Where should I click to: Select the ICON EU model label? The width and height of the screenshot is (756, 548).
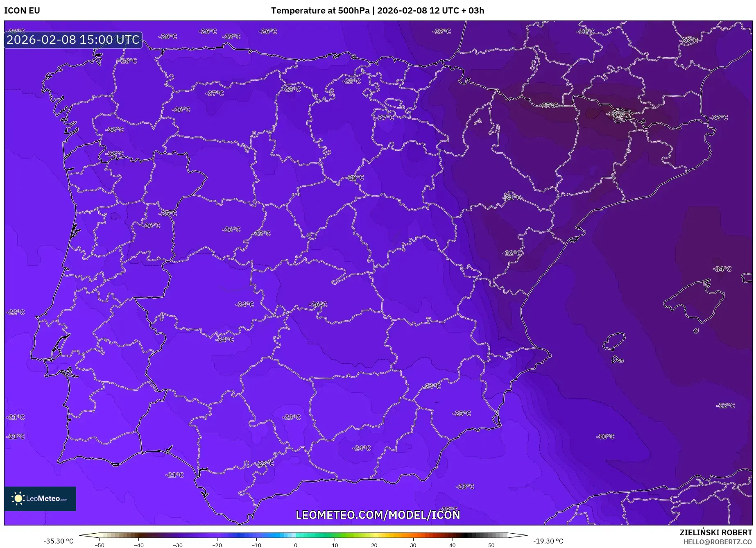click(22, 11)
